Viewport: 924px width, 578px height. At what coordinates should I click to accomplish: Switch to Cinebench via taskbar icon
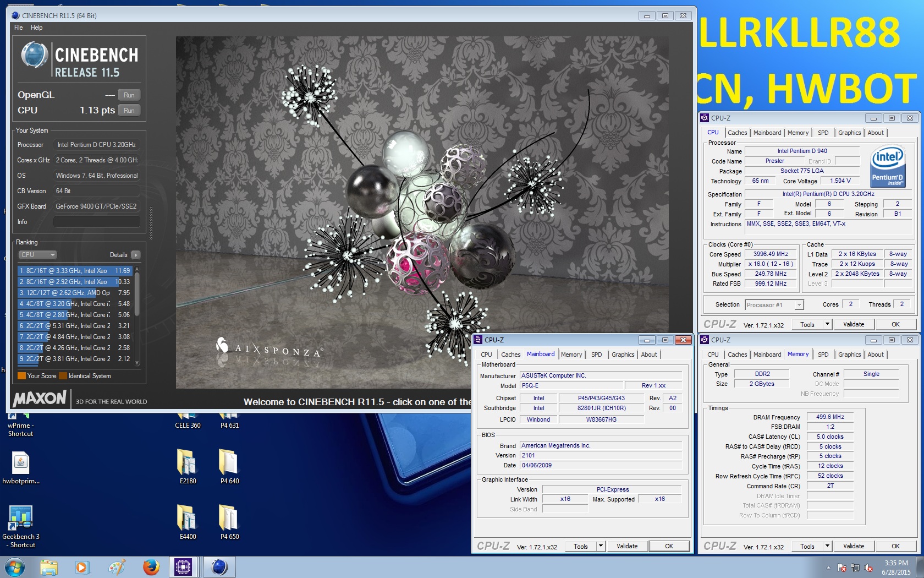point(219,567)
